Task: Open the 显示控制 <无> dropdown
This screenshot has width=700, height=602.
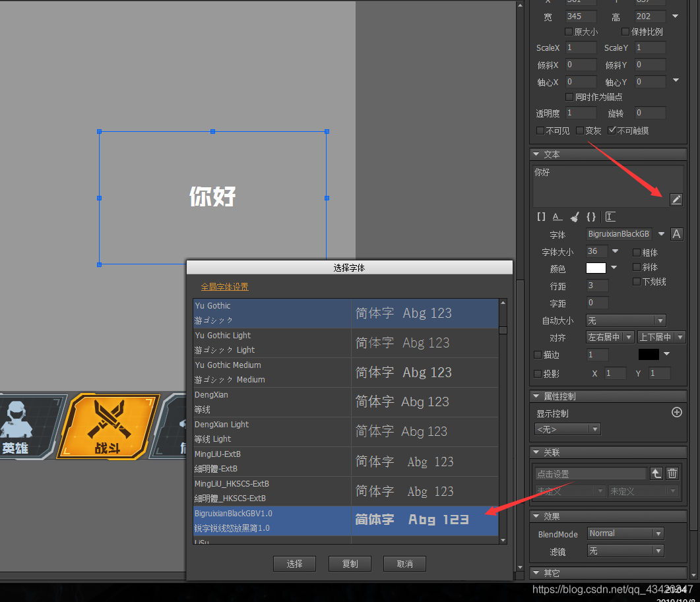Action: point(567,429)
